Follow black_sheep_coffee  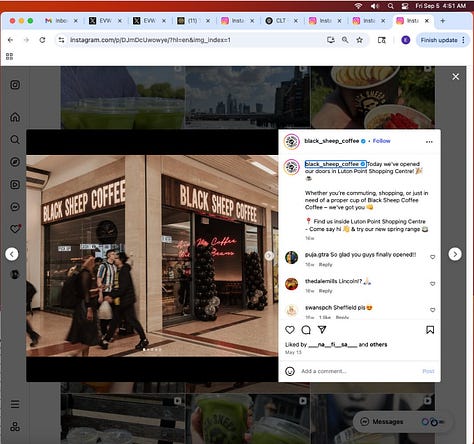point(381,141)
